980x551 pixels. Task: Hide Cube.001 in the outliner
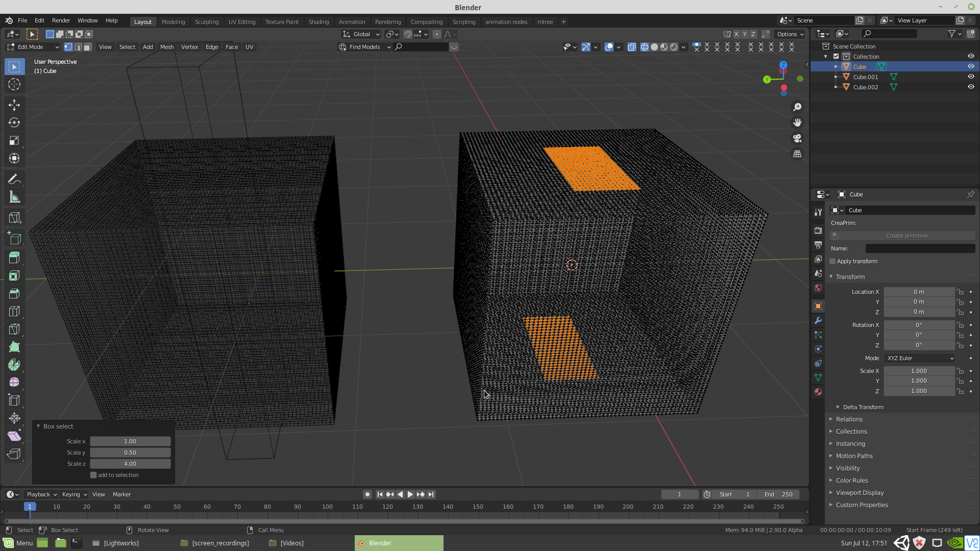(971, 77)
